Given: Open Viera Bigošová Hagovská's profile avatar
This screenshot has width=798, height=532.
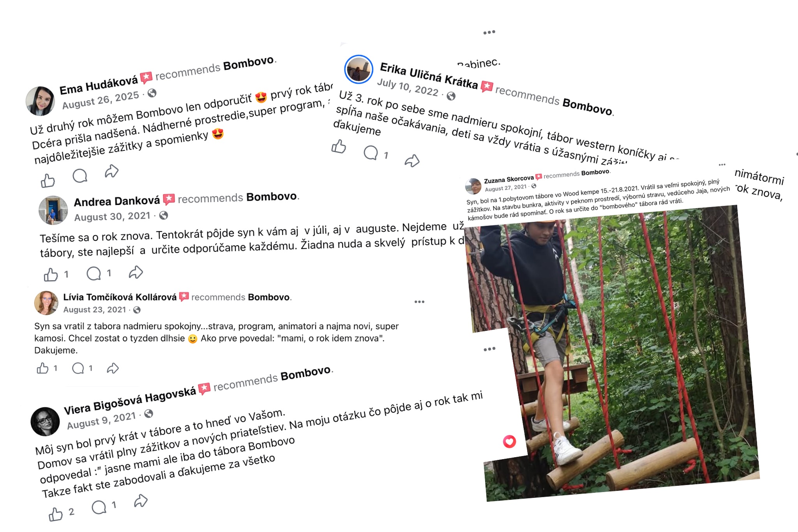Looking at the screenshot, I should (45, 421).
